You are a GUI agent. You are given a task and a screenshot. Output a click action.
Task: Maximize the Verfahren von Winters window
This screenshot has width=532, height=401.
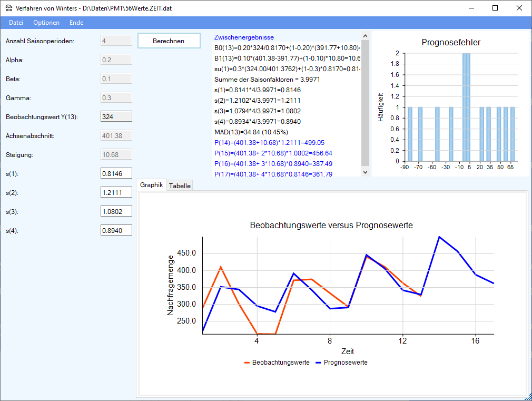[x=495, y=8]
